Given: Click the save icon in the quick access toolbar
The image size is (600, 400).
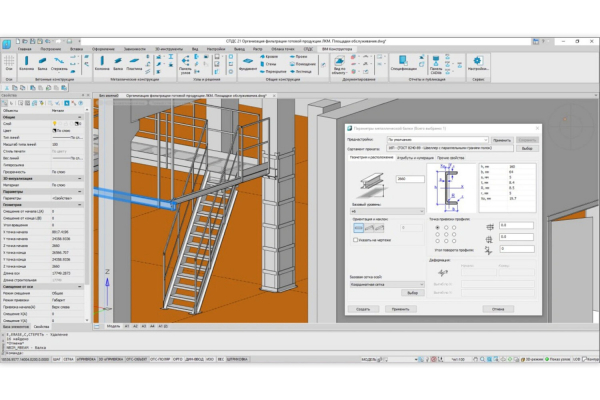Looking at the screenshot, I should pyautogui.click(x=32, y=41).
